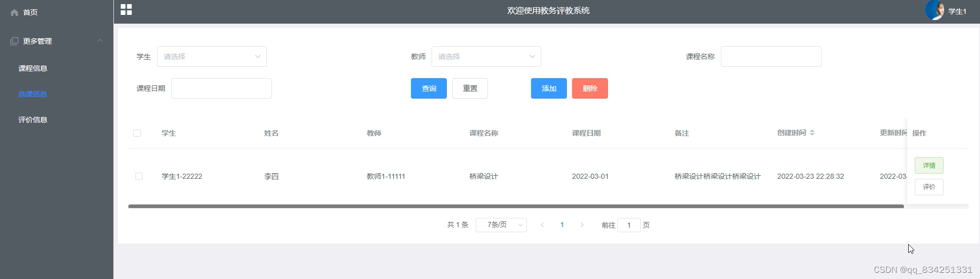Click the red 删除 button
This screenshot has width=980, height=279.
click(x=590, y=88)
